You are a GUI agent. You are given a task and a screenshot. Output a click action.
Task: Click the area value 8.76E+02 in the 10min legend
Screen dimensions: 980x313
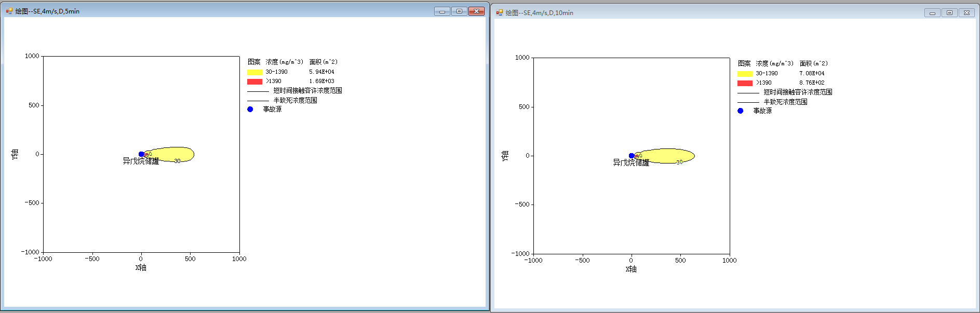coord(812,83)
